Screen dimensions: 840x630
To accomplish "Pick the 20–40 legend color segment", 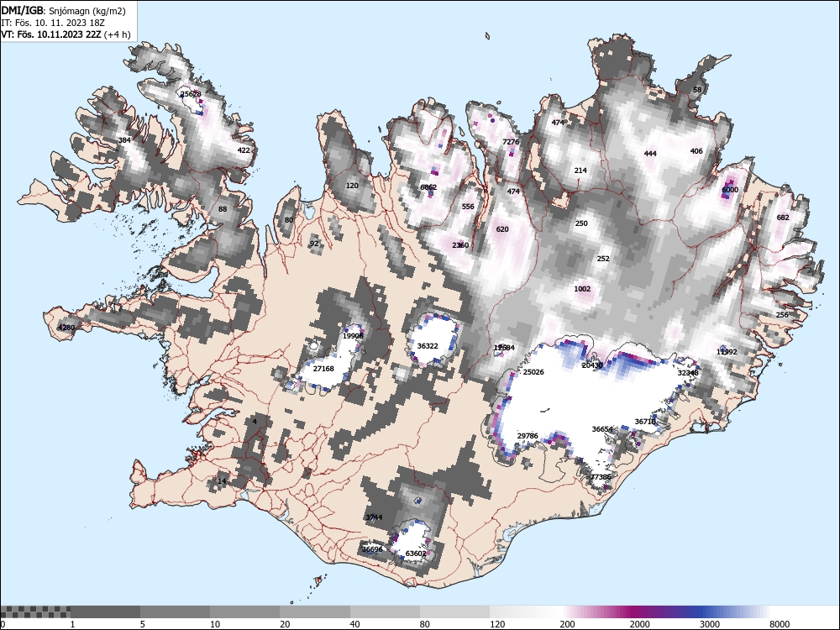I will point(315,612).
